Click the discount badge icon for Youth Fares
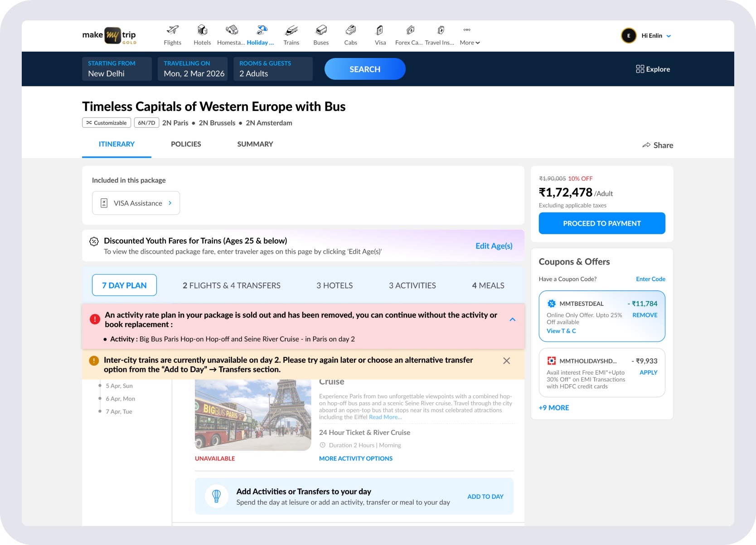This screenshot has height=545, width=756. (94, 241)
